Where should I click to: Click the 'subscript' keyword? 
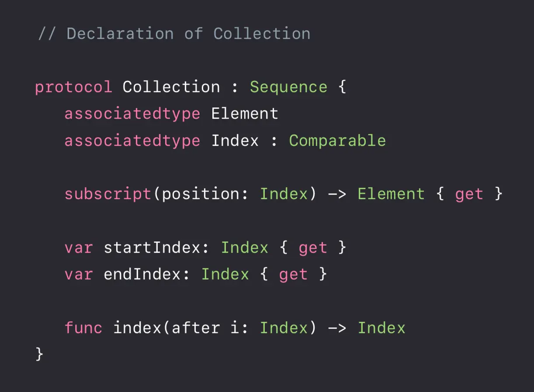click(108, 194)
